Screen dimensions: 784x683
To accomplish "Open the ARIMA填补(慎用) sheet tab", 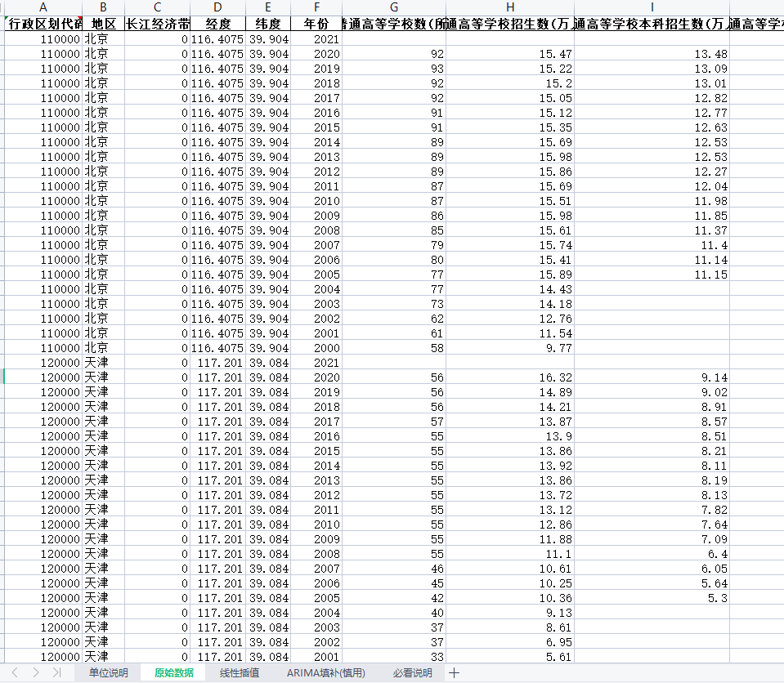I will (x=325, y=673).
